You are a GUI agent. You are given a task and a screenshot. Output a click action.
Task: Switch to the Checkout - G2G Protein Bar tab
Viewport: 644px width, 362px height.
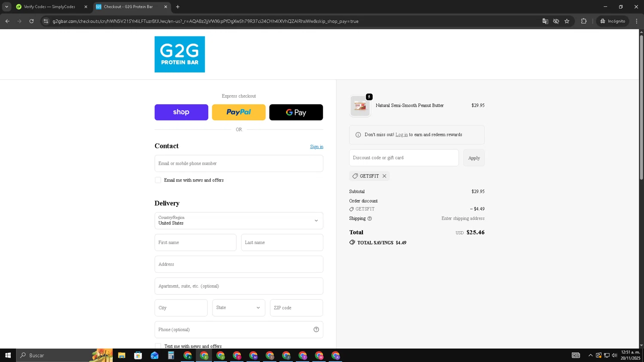(x=128, y=7)
